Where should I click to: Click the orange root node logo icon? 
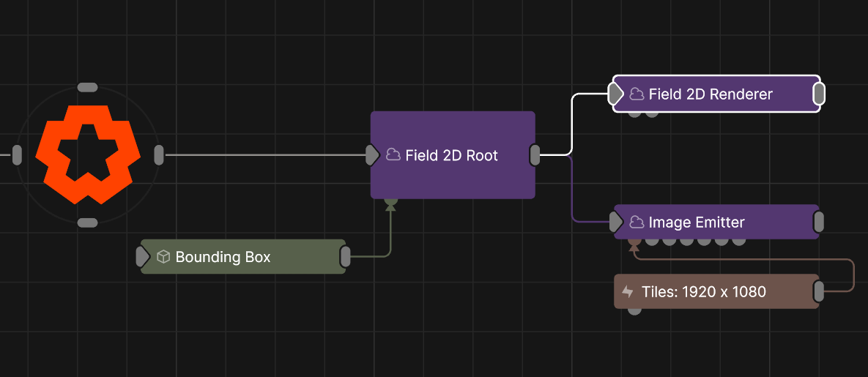coord(87,154)
